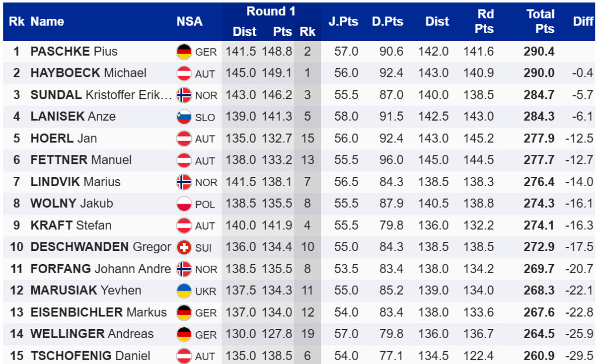Viewport: 596px width, 364px height.
Task: Sort table by the Name column header
Action: pyautogui.click(x=47, y=21)
